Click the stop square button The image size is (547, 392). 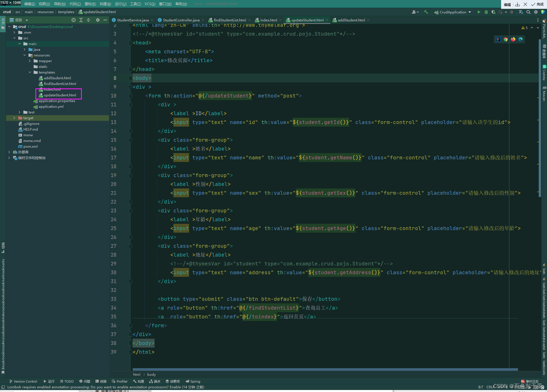coord(512,12)
